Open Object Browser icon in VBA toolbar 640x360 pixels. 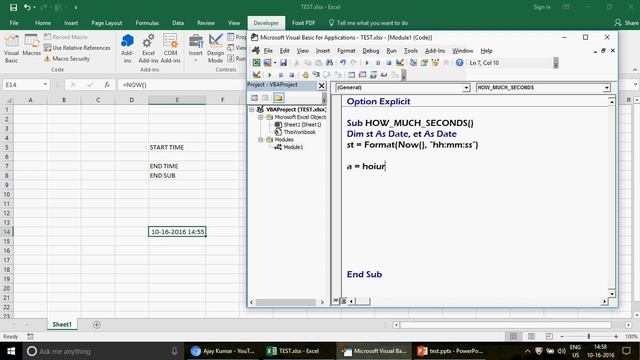(435, 63)
